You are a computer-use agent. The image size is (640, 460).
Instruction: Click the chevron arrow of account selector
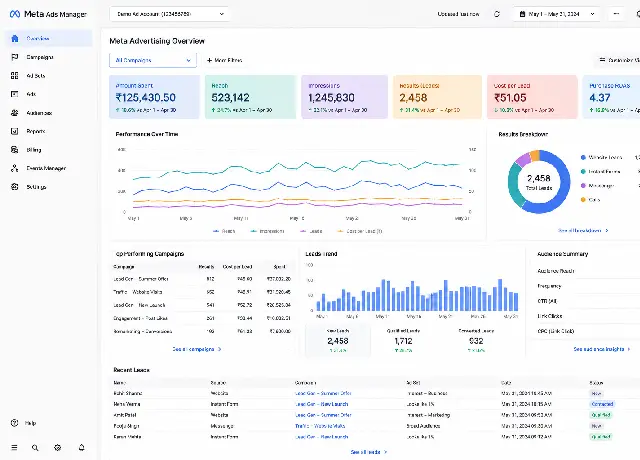pos(222,14)
